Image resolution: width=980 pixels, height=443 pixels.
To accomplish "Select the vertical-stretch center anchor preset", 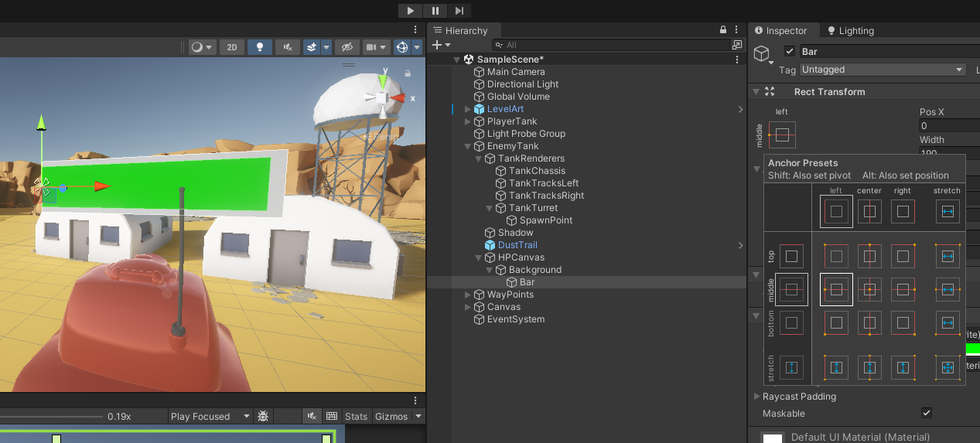I will [869, 368].
